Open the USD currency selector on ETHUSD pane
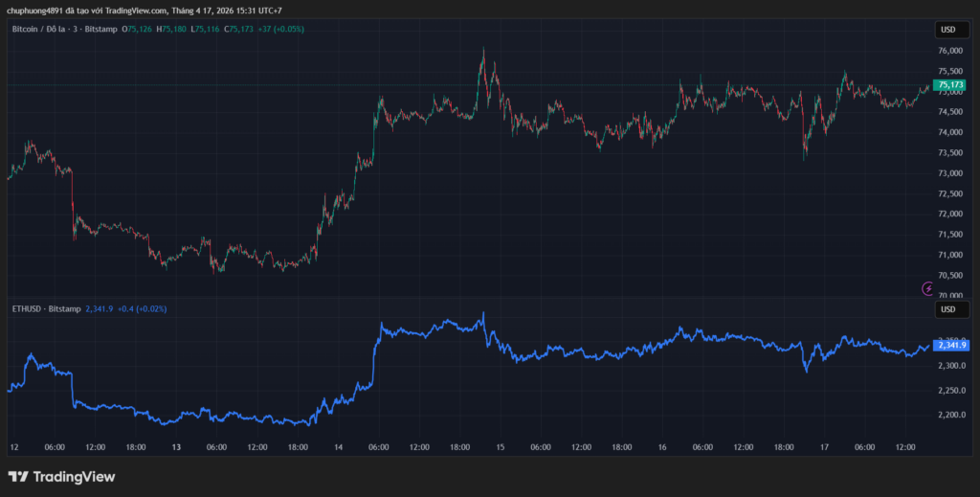This screenshot has height=497, width=980. (x=947, y=309)
